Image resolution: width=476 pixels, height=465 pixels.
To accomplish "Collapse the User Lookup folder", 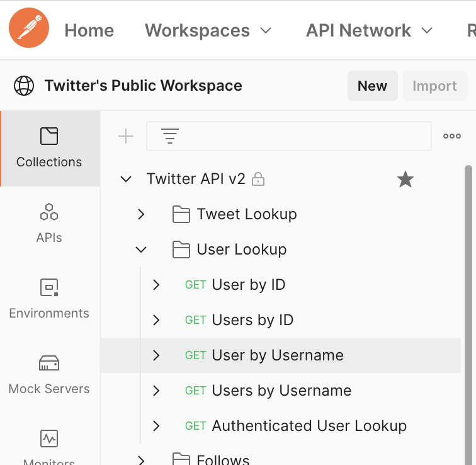I will pyautogui.click(x=141, y=250).
